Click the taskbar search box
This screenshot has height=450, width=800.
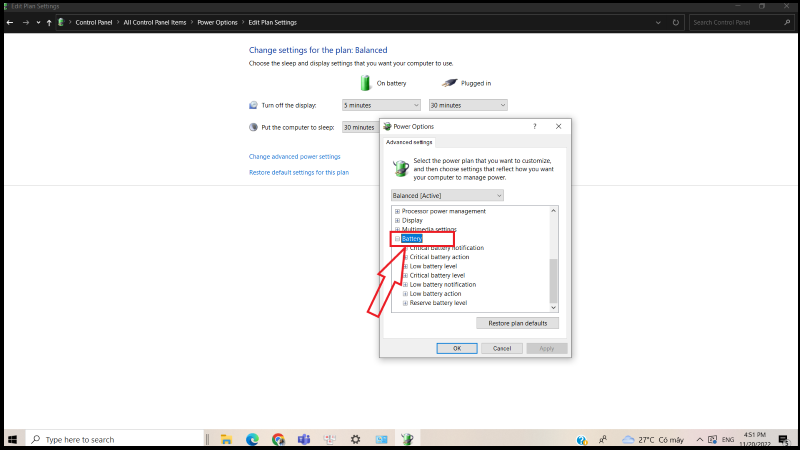tap(115, 439)
